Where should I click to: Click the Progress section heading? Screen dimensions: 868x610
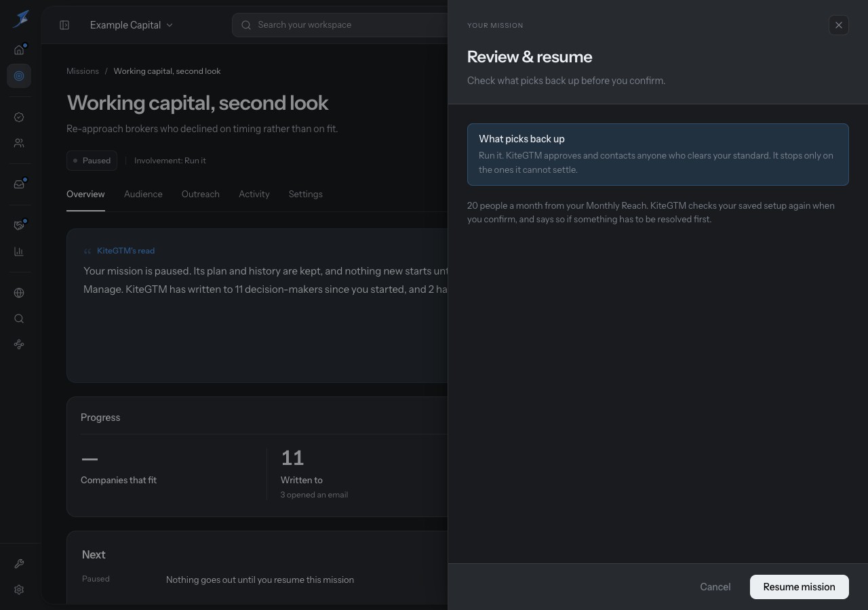100,418
